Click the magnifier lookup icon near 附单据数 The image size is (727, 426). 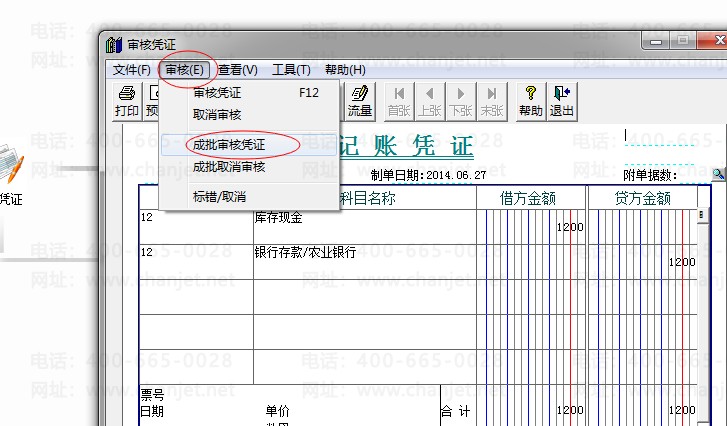point(718,174)
